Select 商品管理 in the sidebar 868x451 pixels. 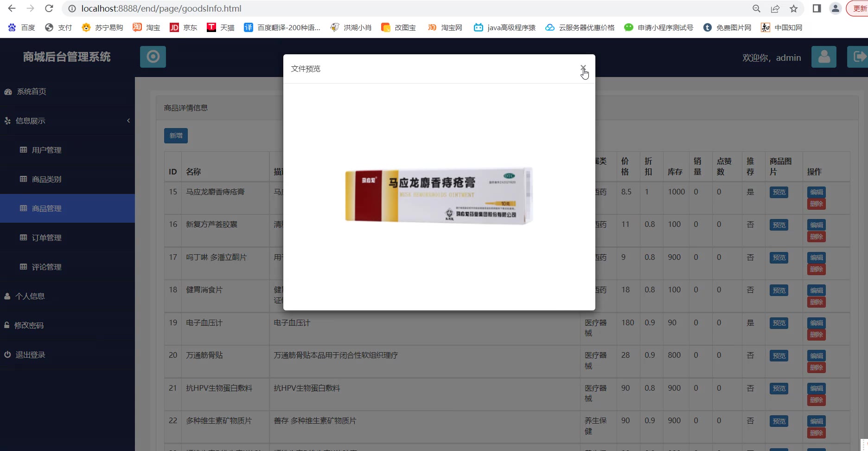[67, 208]
